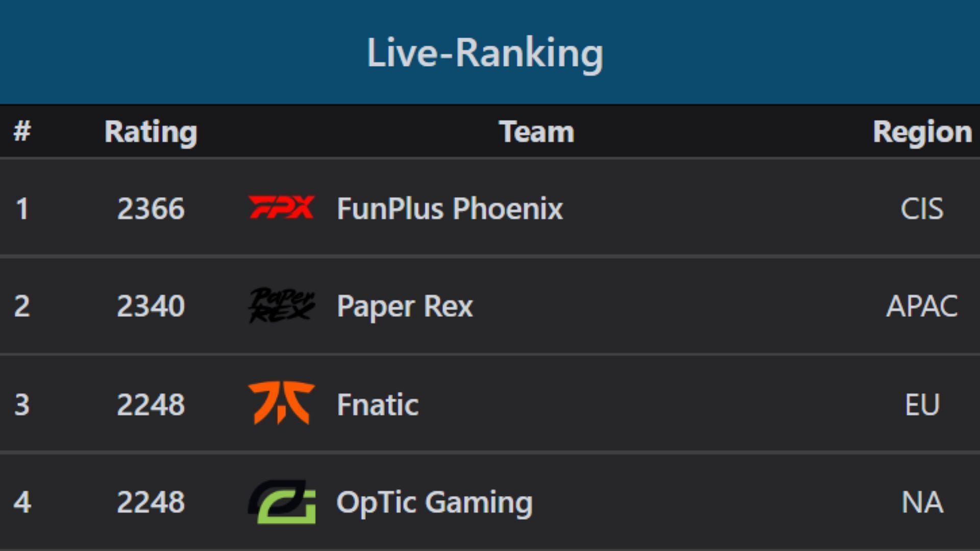Image resolution: width=980 pixels, height=551 pixels.
Task: Expand the EU region filter
Action: coord(920,403)
